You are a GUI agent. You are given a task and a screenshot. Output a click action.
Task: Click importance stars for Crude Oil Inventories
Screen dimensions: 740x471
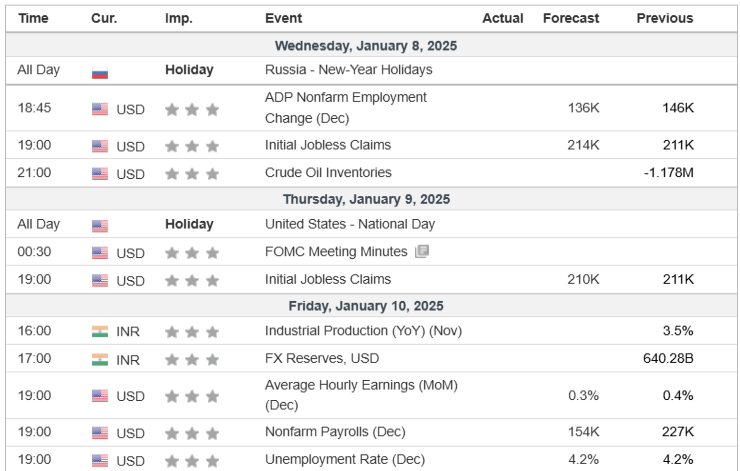192,173
